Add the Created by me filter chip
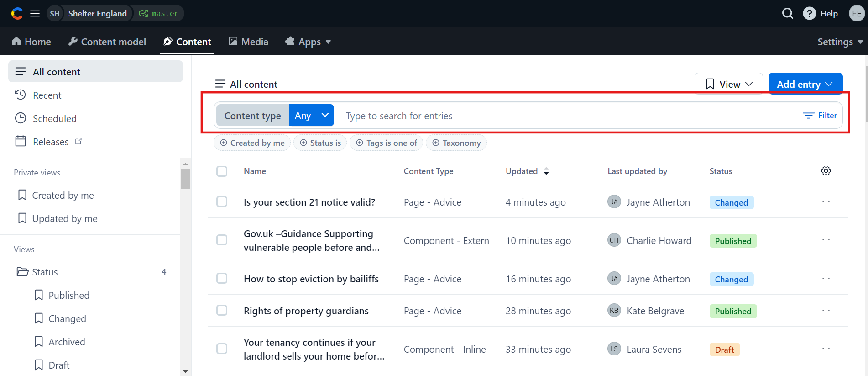 [252, 143]
